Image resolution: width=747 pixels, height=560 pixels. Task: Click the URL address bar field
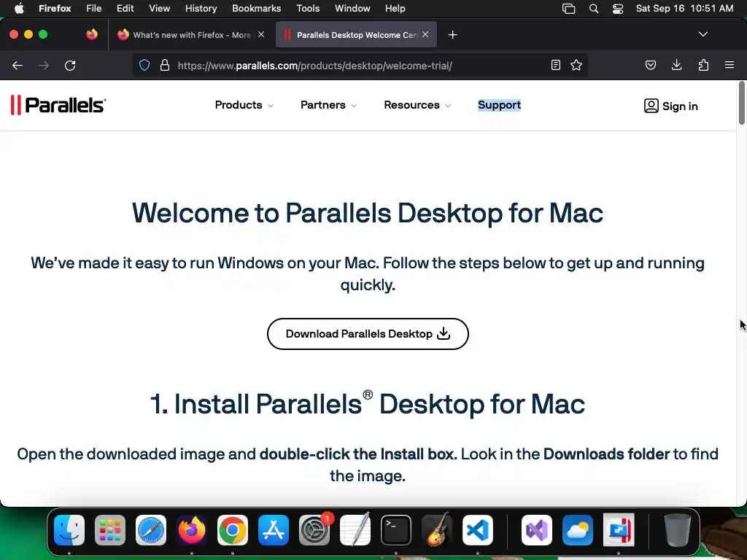click(360, 65)
